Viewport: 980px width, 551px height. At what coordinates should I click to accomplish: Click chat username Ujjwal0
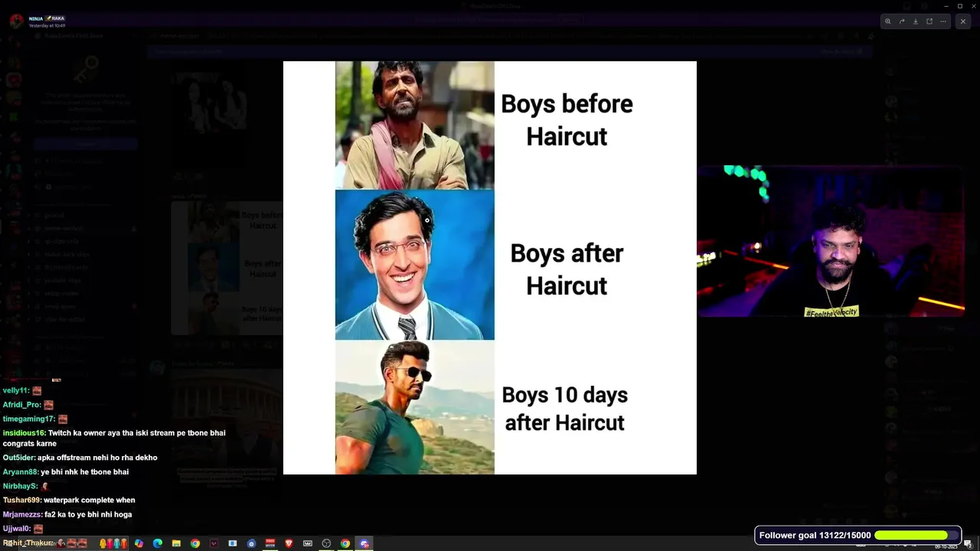pos(17,529)
